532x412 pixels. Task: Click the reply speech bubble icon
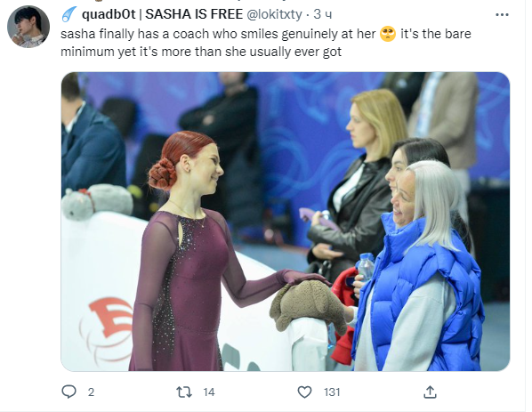coord(69,392)
